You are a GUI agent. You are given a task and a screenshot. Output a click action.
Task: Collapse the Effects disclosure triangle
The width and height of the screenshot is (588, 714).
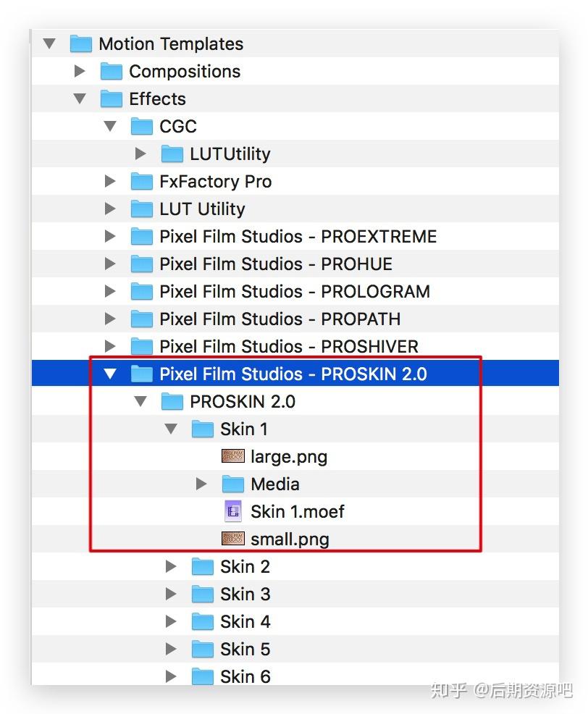80,98
